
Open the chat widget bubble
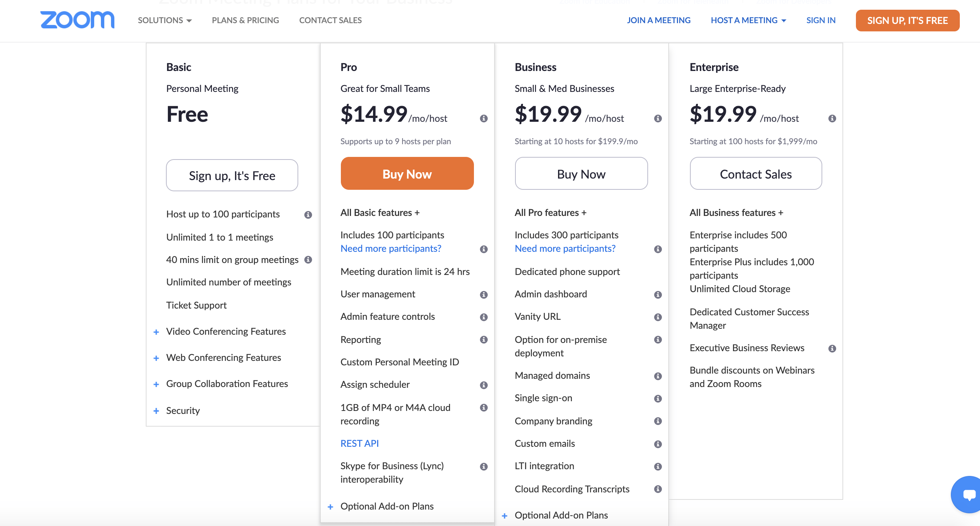click(967, 494)
